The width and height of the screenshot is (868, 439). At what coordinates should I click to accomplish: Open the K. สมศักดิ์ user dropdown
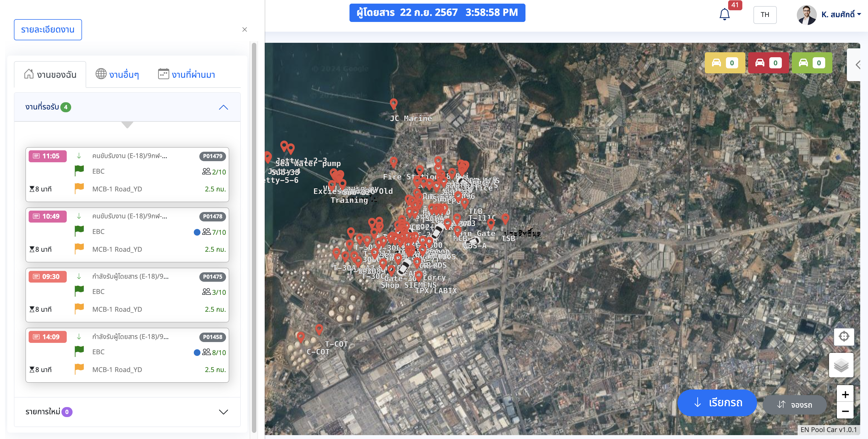841,14
